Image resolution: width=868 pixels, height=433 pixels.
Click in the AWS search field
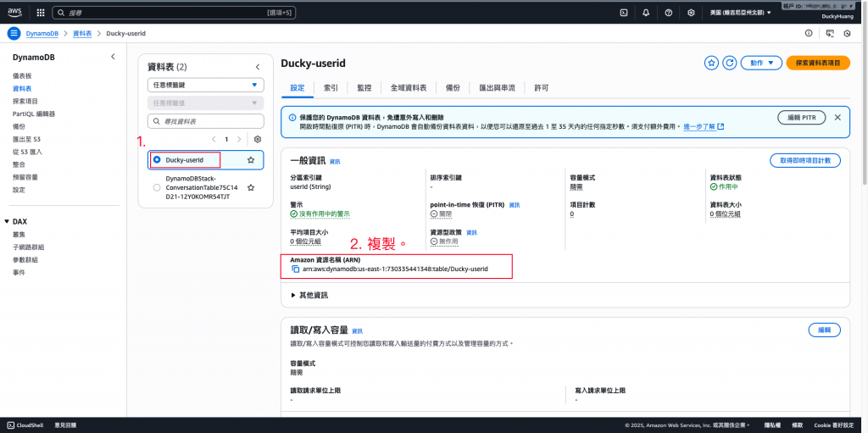tap(175, 12)
